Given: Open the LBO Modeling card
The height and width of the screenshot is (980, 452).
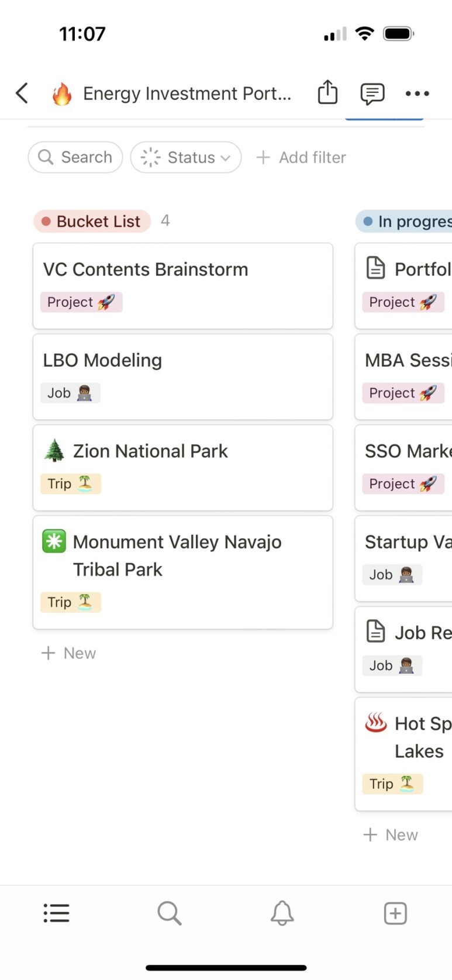Looking at the screenshot, I should (183, 377).
